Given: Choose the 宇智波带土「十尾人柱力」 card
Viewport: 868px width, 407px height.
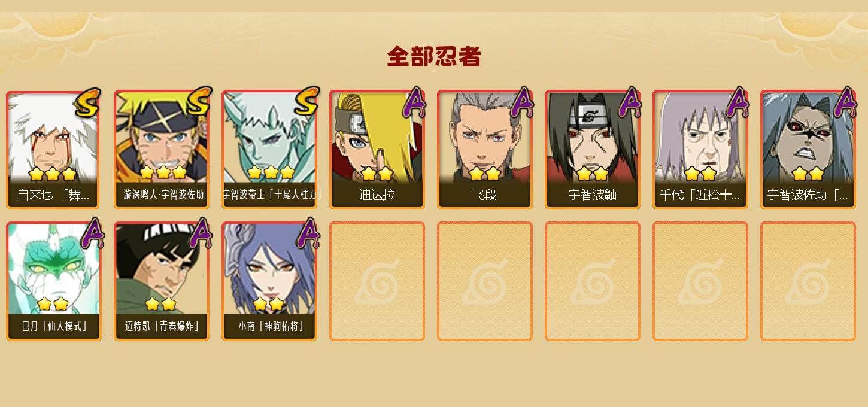Looking at the screenshot, I should 269,150.
